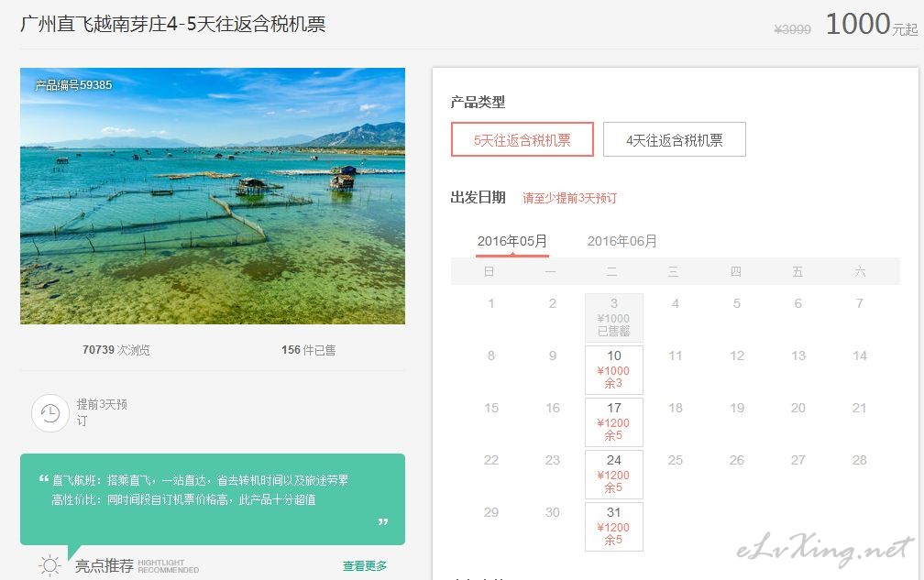Click the product title 广州直飞越南芽庄4-5天往返含税机票

172,24
